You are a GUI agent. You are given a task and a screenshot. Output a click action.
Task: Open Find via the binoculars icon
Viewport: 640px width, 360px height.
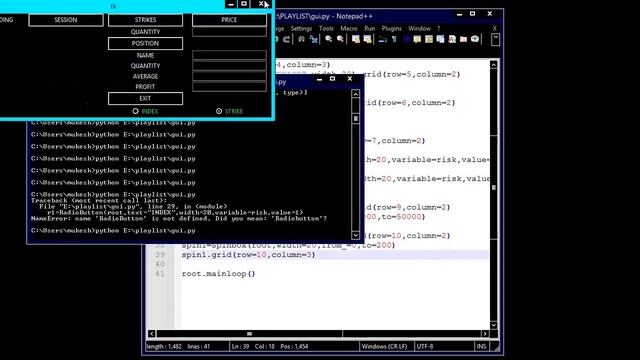[301, 39]
